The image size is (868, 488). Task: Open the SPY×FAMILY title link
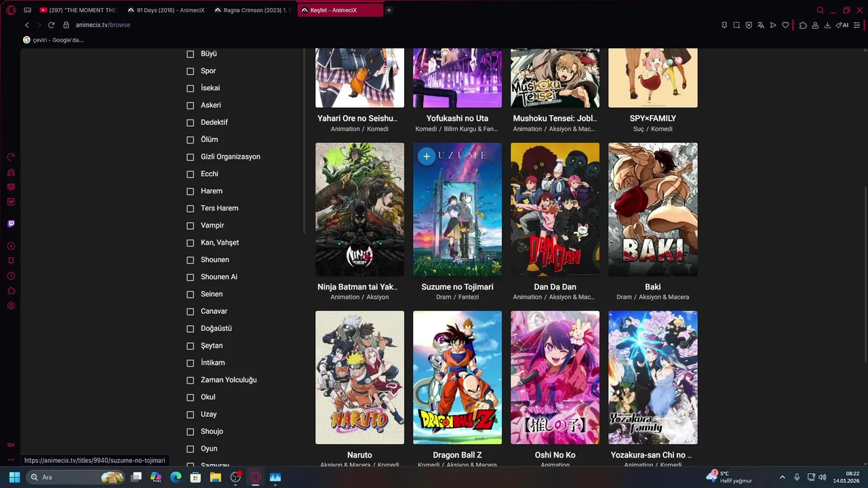click(x=652, y=118)
